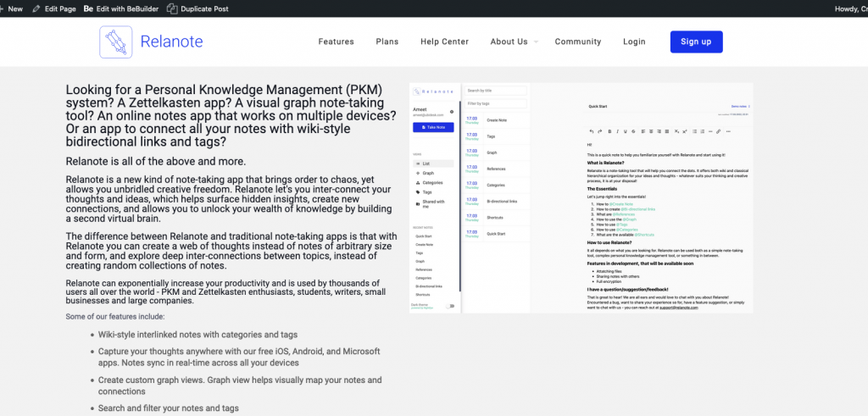Align text right in editor toolbar
868x416 pixels.
coord(659,131)
